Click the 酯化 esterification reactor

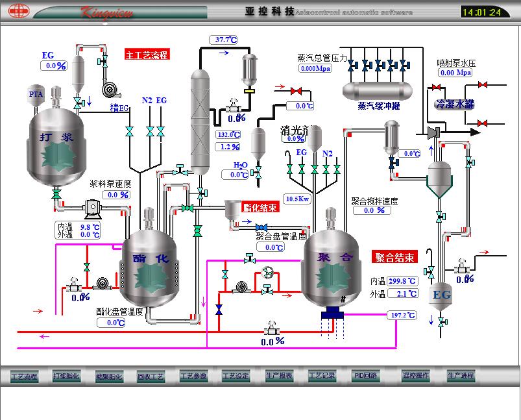point(149,269)
